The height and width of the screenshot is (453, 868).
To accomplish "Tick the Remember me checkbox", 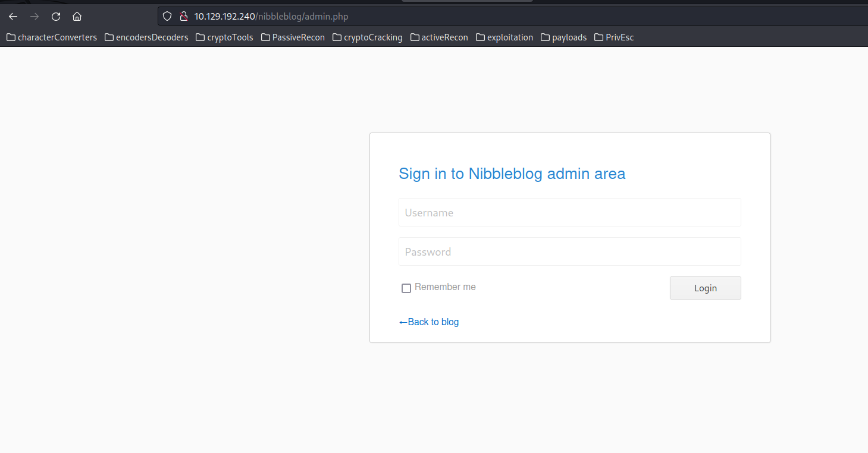I will click(406, 288).
